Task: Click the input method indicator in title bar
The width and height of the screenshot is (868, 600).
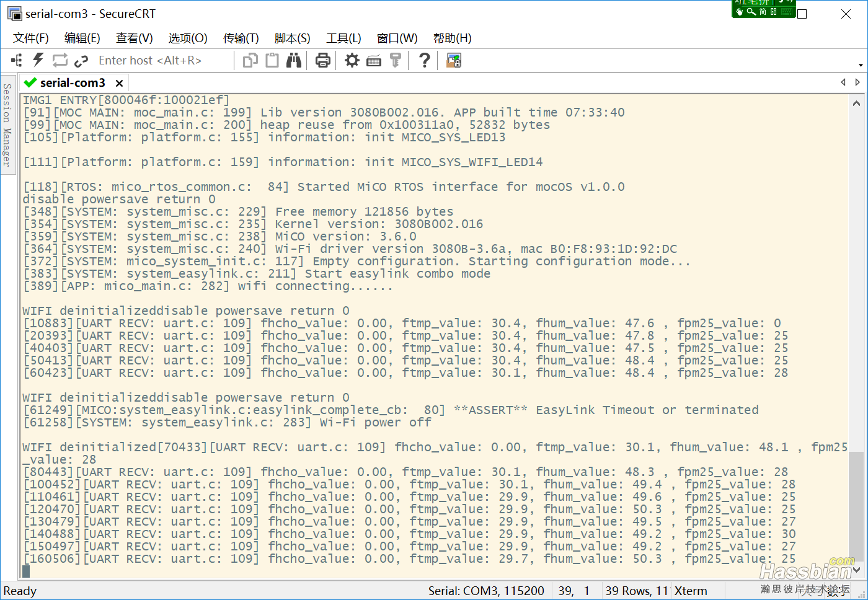Action: click(x=763, y=9)
